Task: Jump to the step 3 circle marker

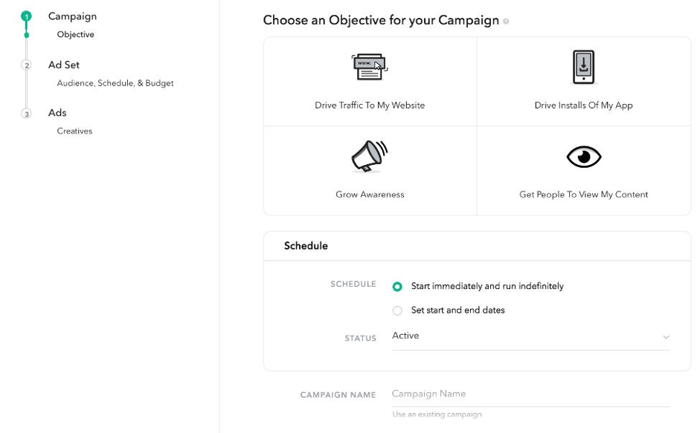Action: click(x=27, y=113)
